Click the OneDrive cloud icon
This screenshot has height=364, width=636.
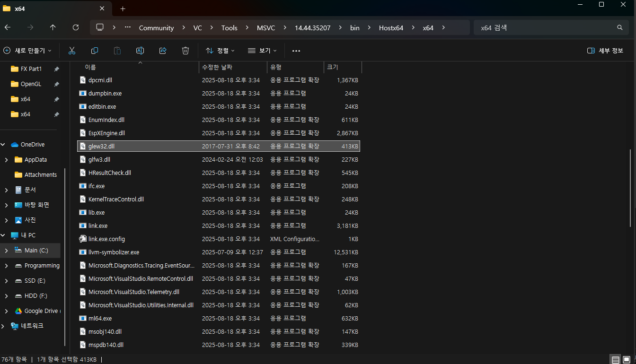[x=14, y=145]
